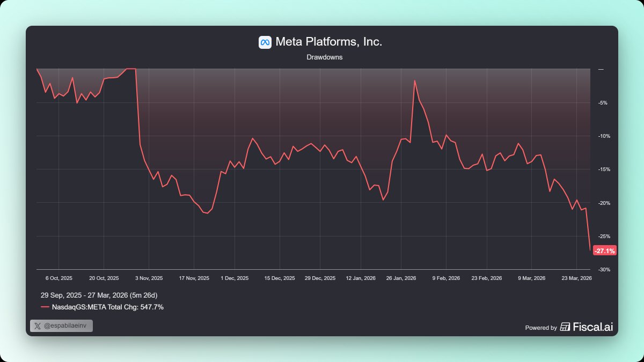Click the Powered by label
Image resolution: width=644 pixels, height=362 pixels.
540,328
